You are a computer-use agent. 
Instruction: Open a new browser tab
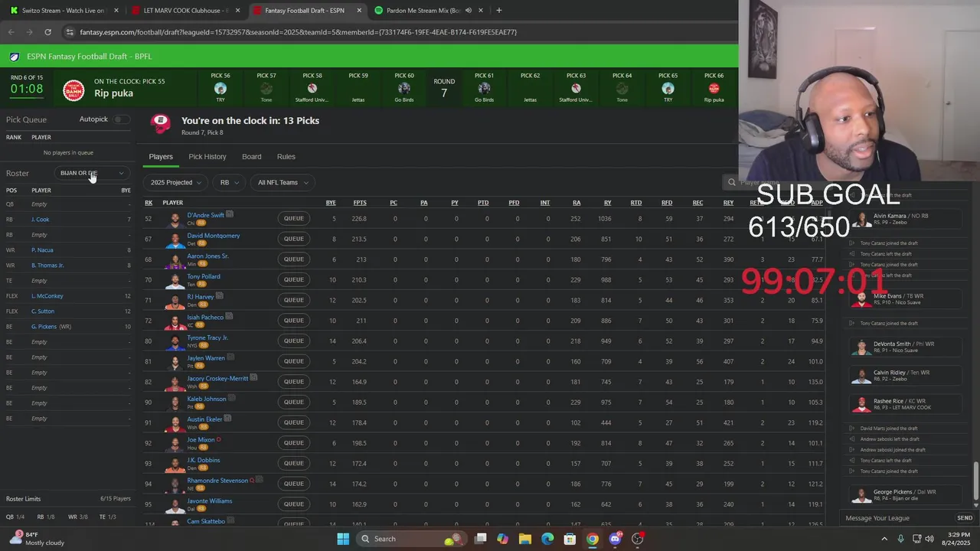coord(498,11)
